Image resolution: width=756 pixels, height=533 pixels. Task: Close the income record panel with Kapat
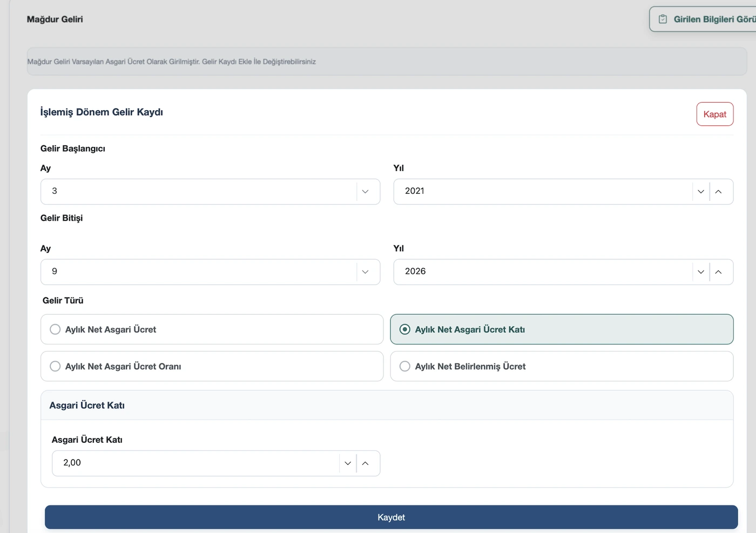715,114
